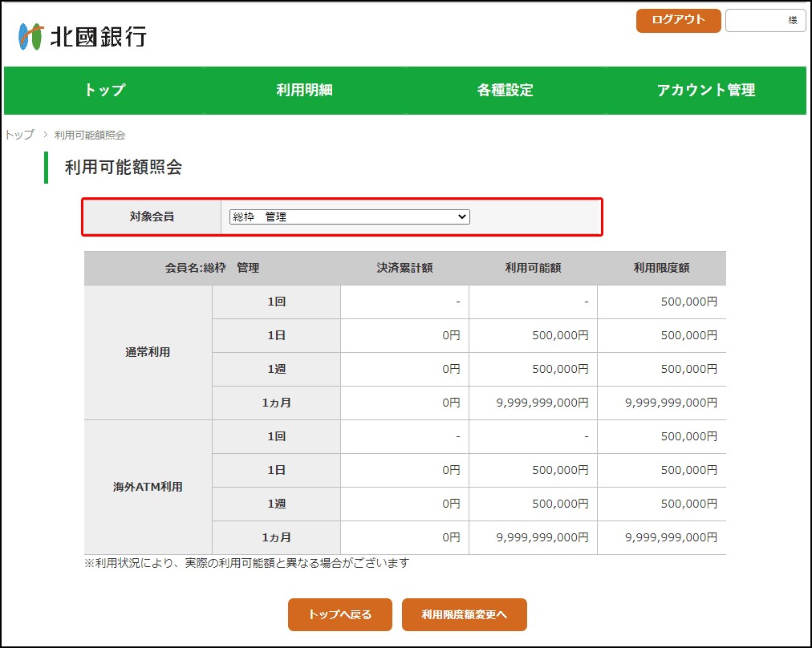Click the 利用可能額照会 breadcrumb text
The height and width of the screenshot is (648, 812).
(x=90, y=135)
